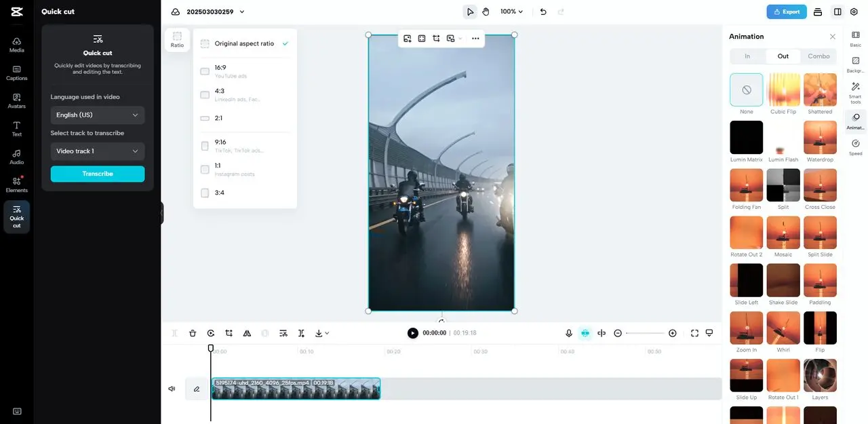Viewport: 868px width, 424px height.
Task: Choose the 3:4 ratio option
Action: point(245,193)
